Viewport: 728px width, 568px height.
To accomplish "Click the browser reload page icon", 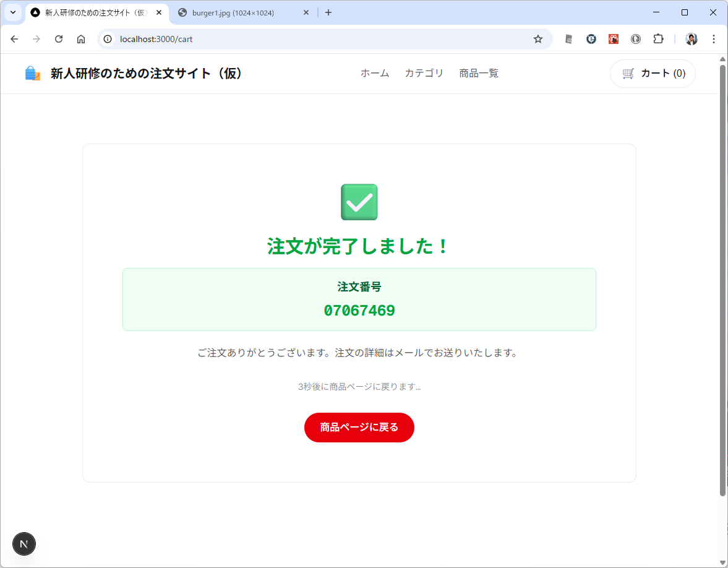I will (x=59, y=39).
